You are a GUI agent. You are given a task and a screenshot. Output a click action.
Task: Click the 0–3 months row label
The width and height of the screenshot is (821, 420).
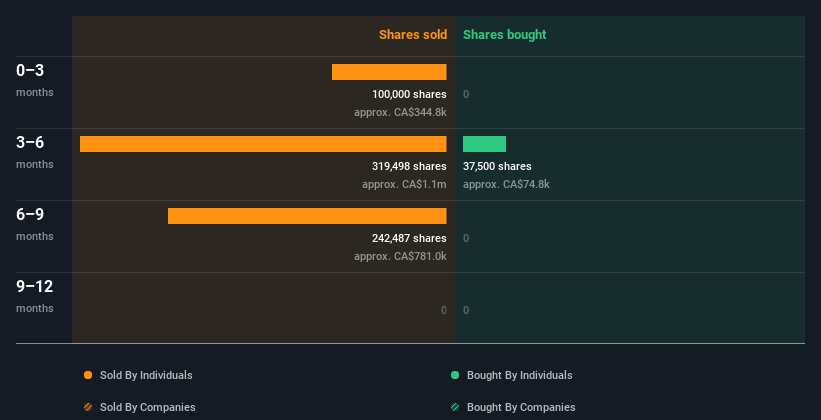tap(35, 80)
